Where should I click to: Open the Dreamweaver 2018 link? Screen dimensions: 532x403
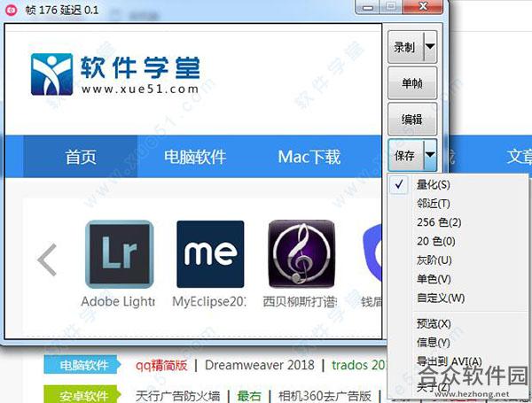260,365
